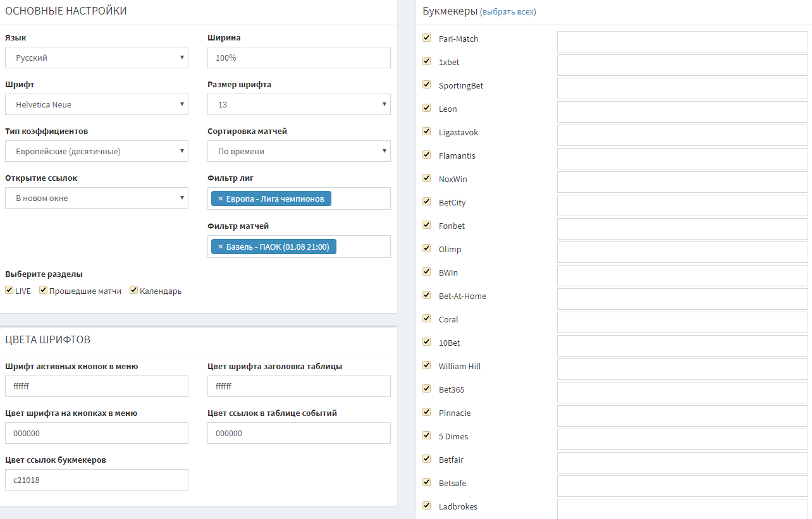Screen dimensions: 812x519
Task: Uncheck the BWin checkbox
Action: [x=426, y=272]
